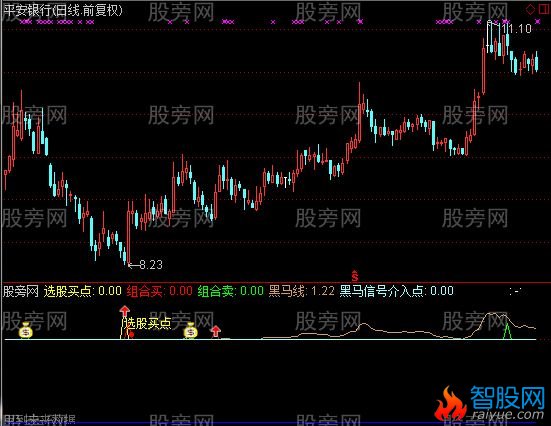Click the 8.23 low price label

[151, 264]
